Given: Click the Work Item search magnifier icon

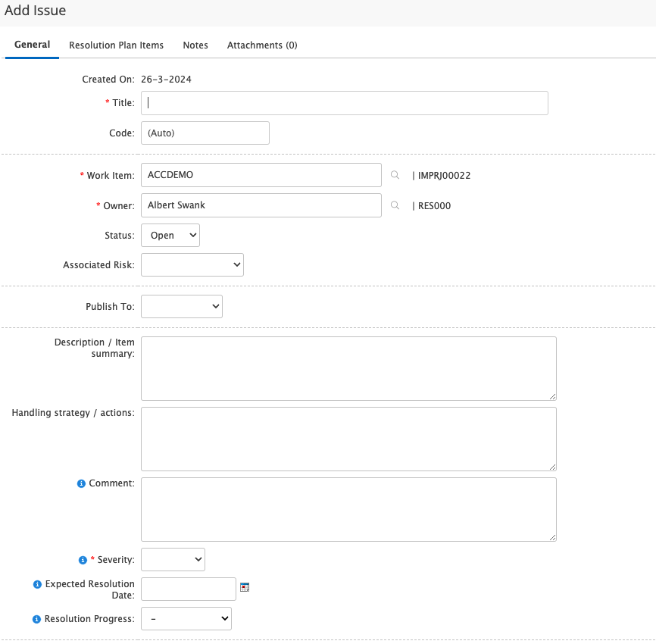Looking at the screenshot, I should (395, 175).
